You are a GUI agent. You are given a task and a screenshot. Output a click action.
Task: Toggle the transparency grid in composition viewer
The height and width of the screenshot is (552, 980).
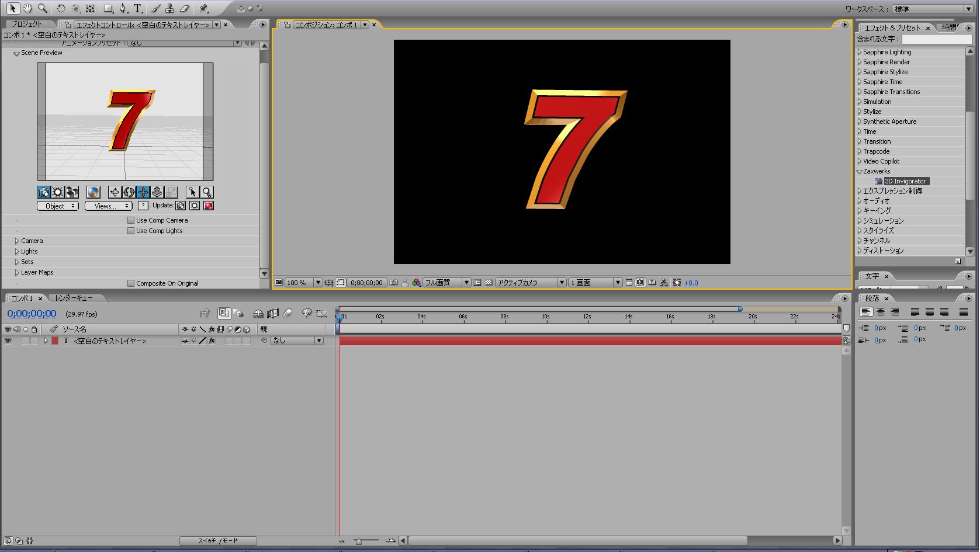click(489, 283)
